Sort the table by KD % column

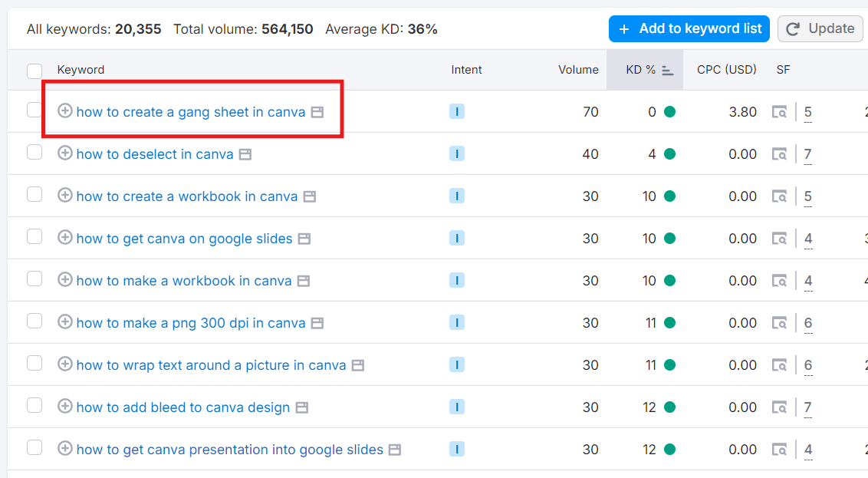[645, 70]
